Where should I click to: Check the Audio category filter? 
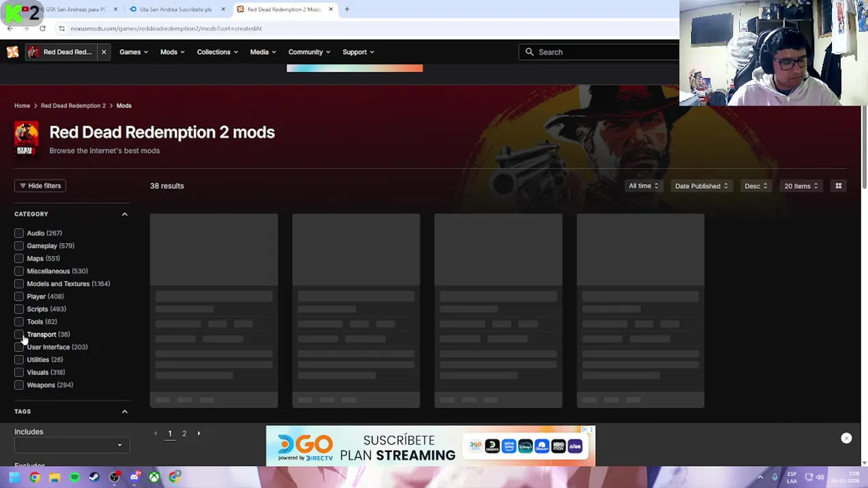19,233
